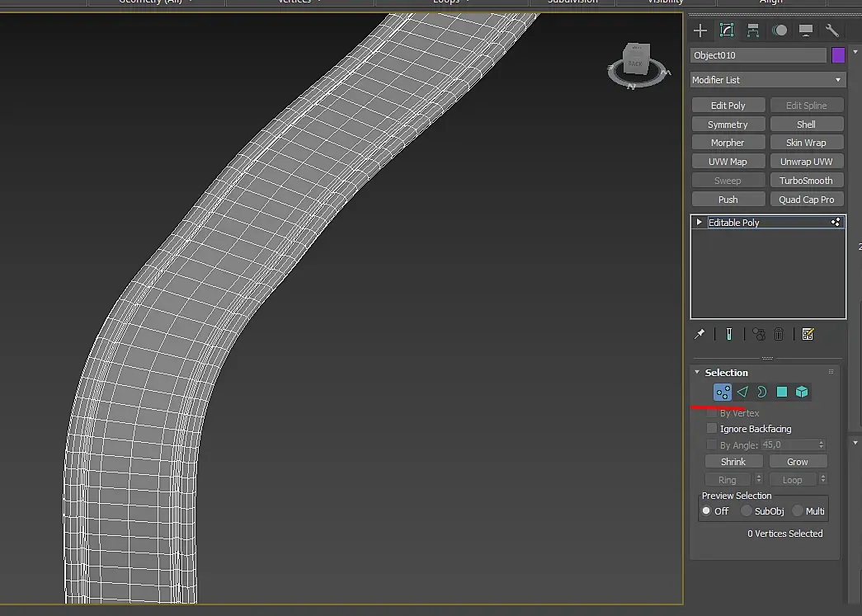The width and height of the screenshot is (862, 616).
Task: Select Border sub-object level icon
Action: (x=762, y=392)
